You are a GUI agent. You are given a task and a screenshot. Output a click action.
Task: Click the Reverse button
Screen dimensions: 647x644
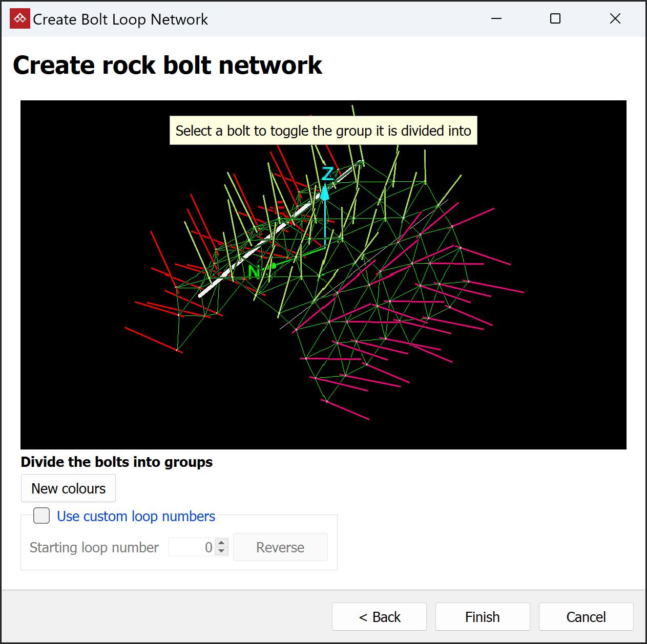(280, 547)
